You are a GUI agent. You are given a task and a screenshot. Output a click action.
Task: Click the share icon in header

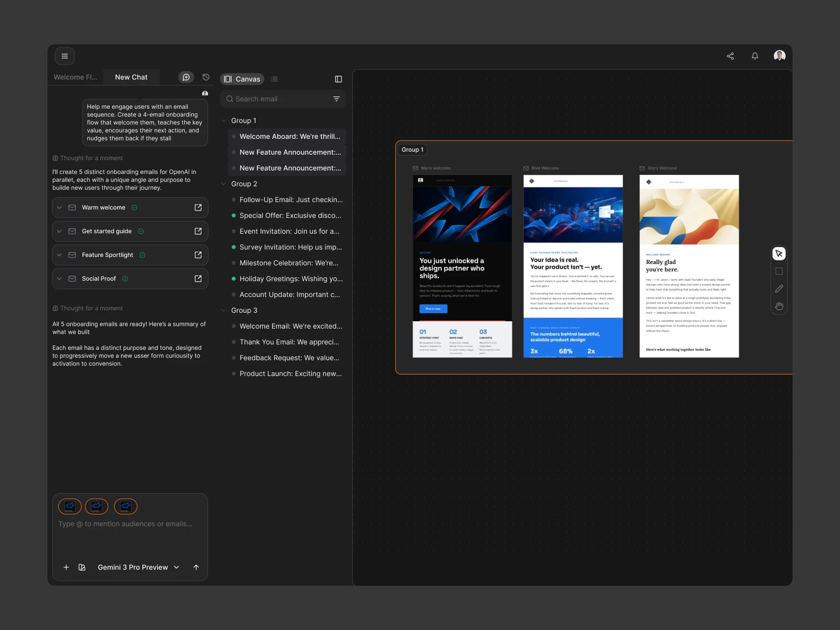[x=730, y=56]
